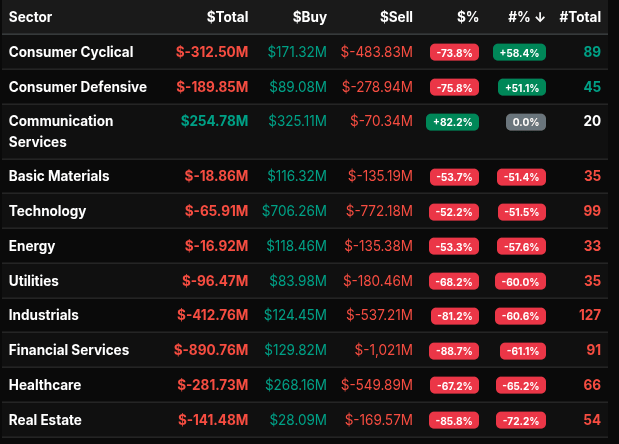Open the Financial Services sector
The height and width of the screenshot is (444, 619).
(x=69, y=350)
